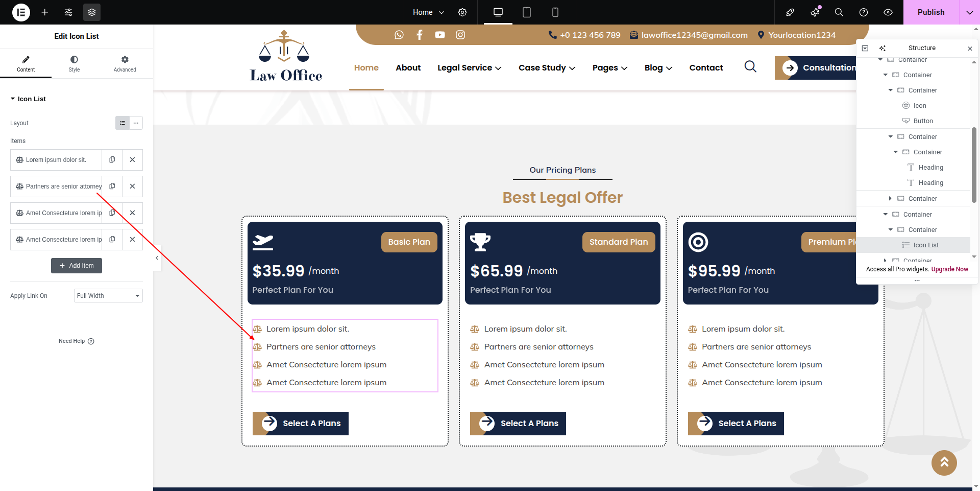
Task: Select the Button row in Structure
Action: pos(913,121)
